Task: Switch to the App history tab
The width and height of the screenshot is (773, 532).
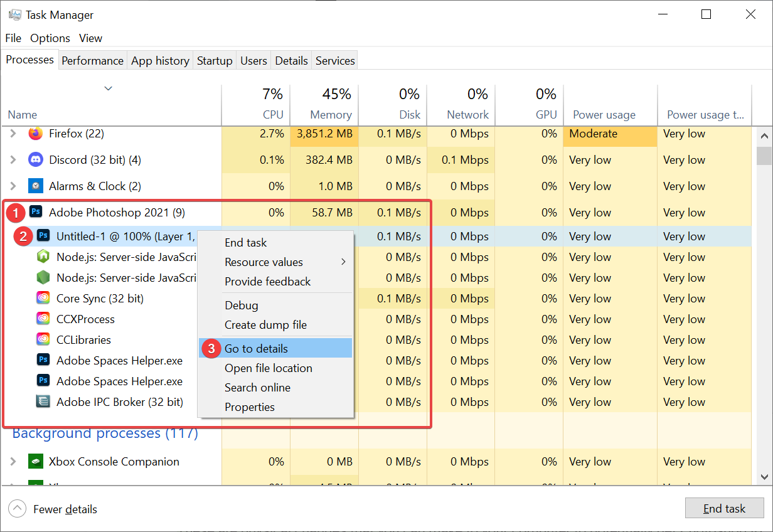Action: pos(160,61)
